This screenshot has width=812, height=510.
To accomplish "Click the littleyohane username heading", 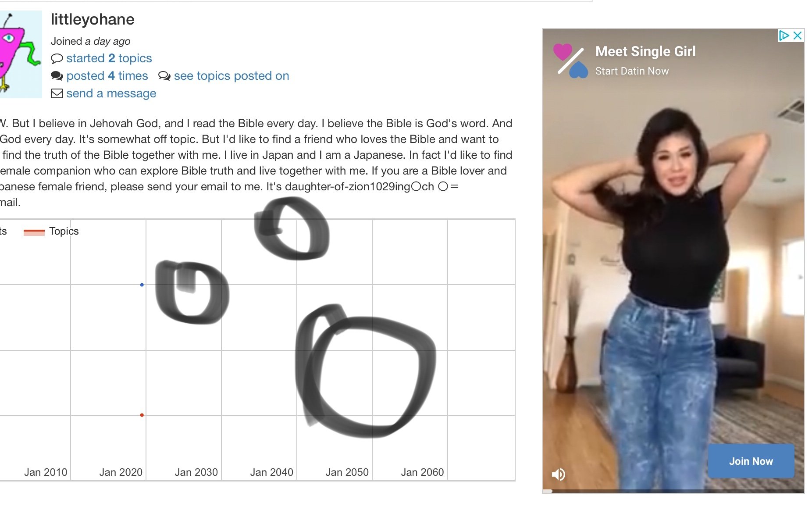I will pos(93,20).
